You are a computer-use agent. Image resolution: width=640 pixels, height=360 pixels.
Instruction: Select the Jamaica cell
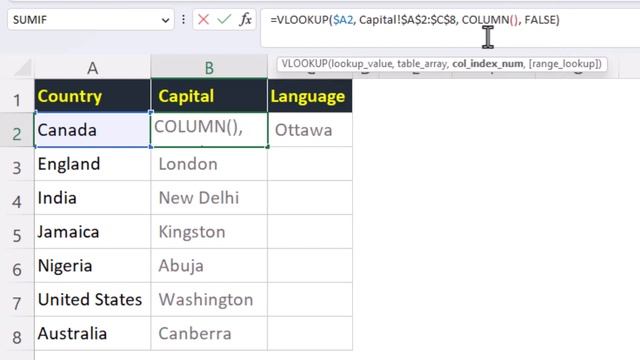(x=93, y=231)
